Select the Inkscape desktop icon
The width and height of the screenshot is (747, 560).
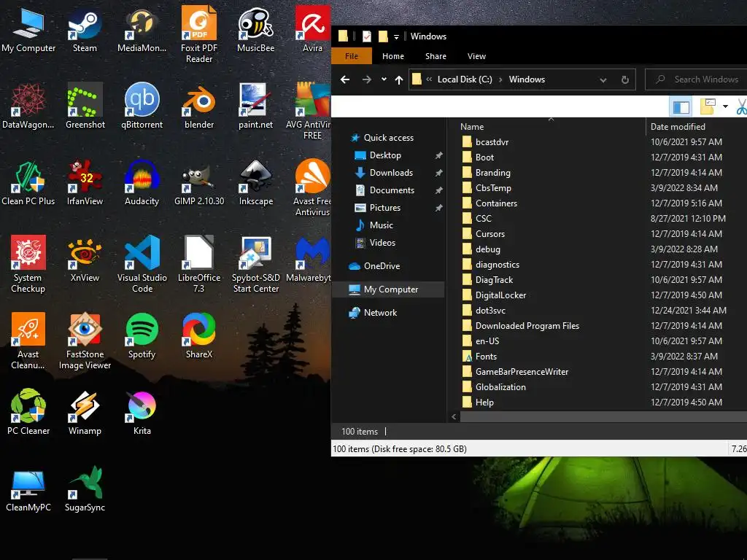[x=256, y=183]
